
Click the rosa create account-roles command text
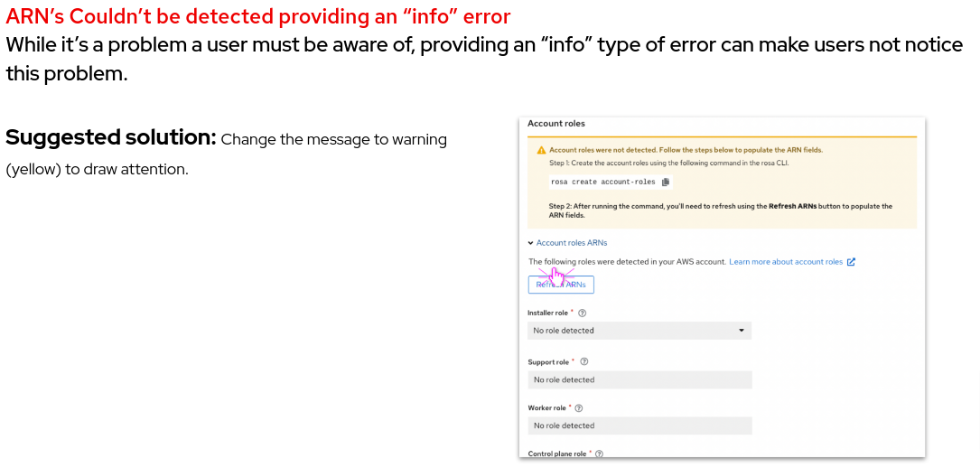[602, 182]
